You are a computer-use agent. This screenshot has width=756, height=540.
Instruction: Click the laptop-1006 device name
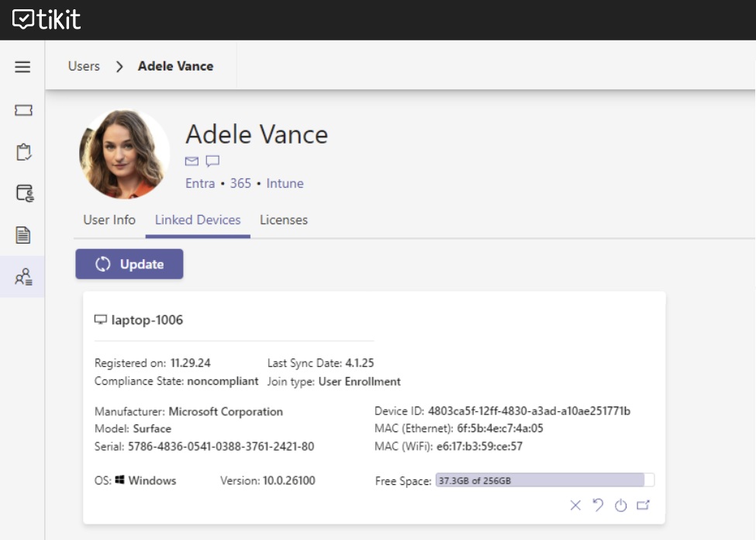[x=147, y=320]
